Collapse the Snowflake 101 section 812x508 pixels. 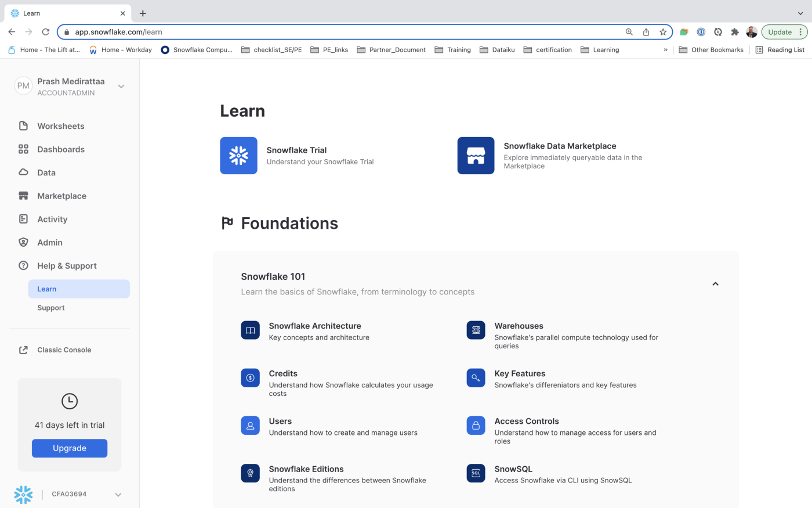[715, 284]
